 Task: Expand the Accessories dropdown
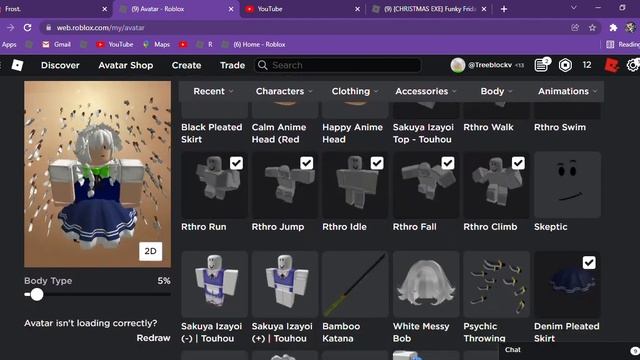point(426,91)
